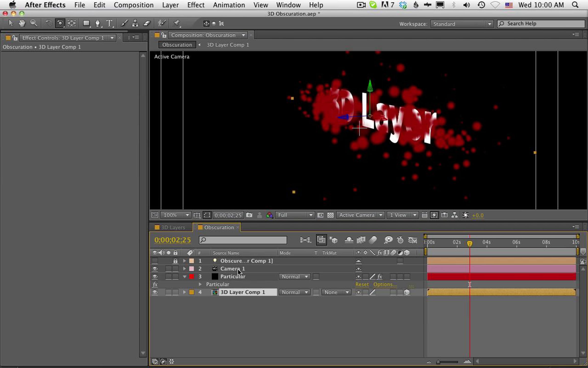Toggle Motion Blur enable icon
Screen dimensions: 588x368
pyautogui.click(x=373, y=240)
